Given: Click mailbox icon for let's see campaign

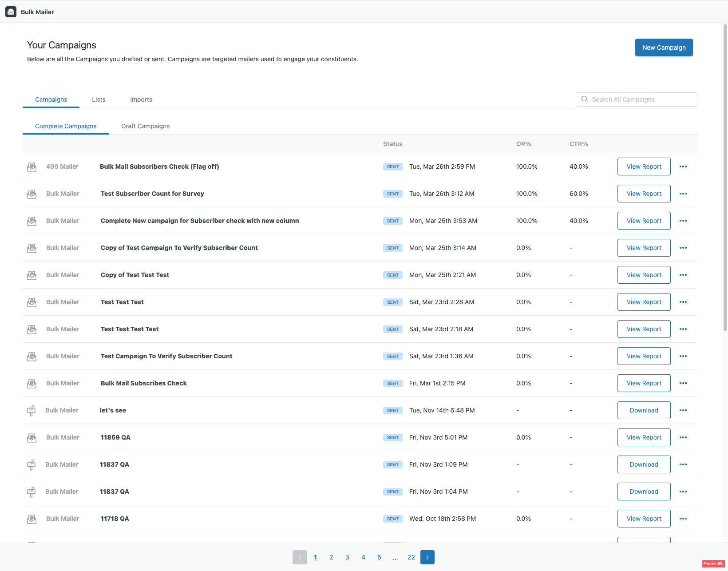Looking at the screenshot, I should click(32, 411).
